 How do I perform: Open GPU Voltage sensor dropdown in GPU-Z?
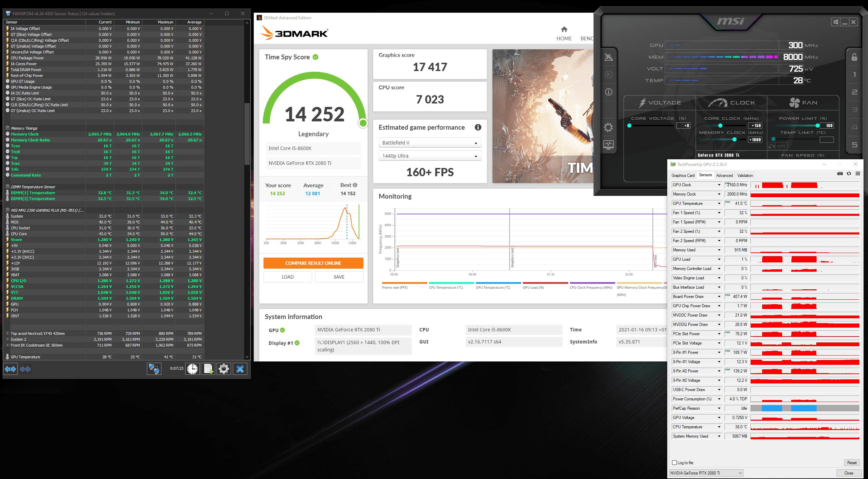click(719, 418)
